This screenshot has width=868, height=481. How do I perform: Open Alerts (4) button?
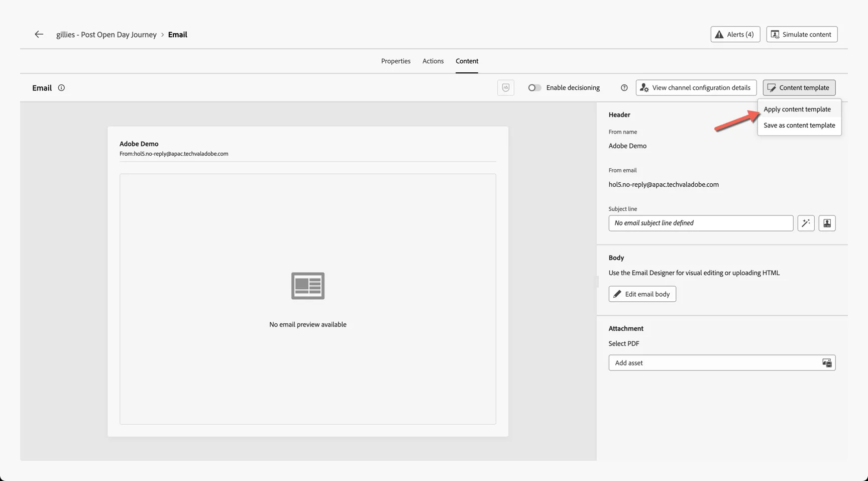[x=735, y=34]
